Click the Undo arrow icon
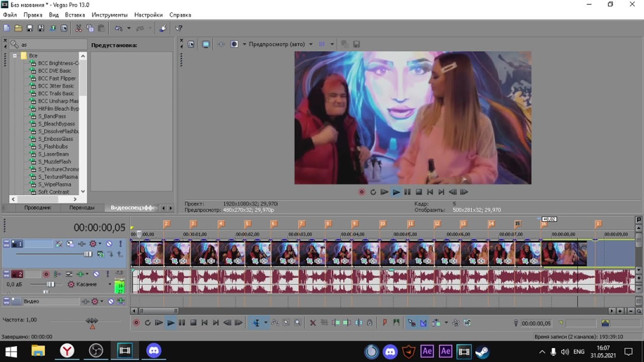 point(119,28)
